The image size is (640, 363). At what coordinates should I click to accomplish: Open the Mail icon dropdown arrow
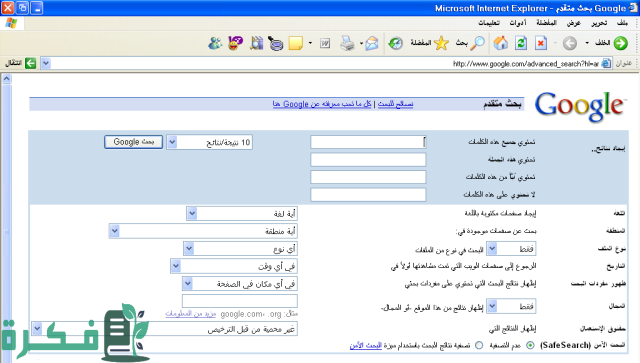pos(361,43)
